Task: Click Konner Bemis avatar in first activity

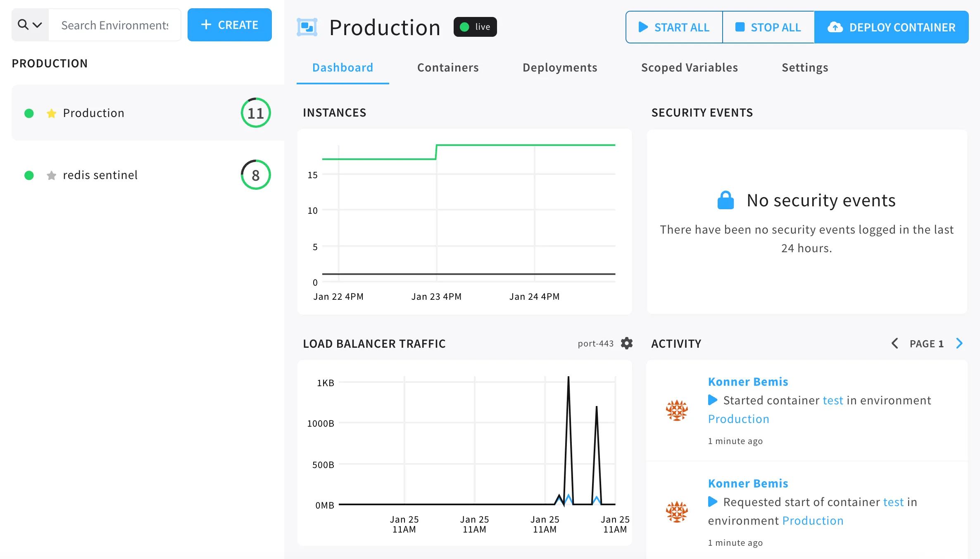Action: point(677,410)
